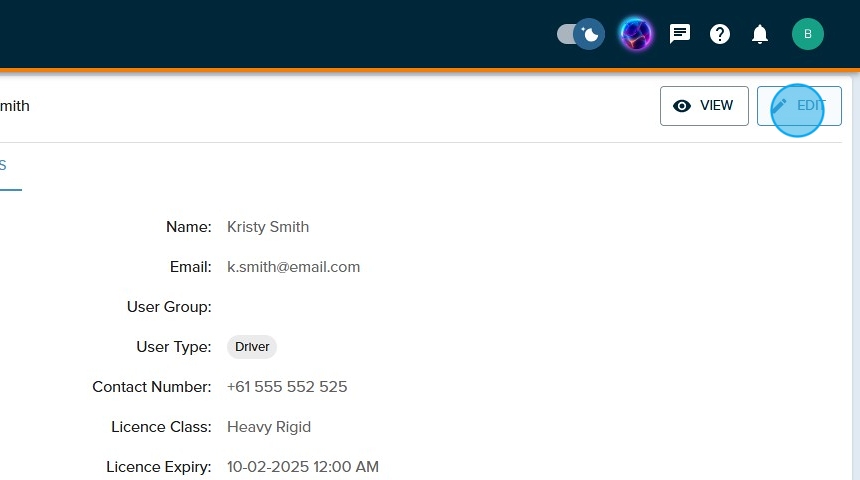Viewport: 860px width, 480px height.
Task: Click the pencil icon in the EDIT button
Action: pyautogui.click(x=780, y=106)
